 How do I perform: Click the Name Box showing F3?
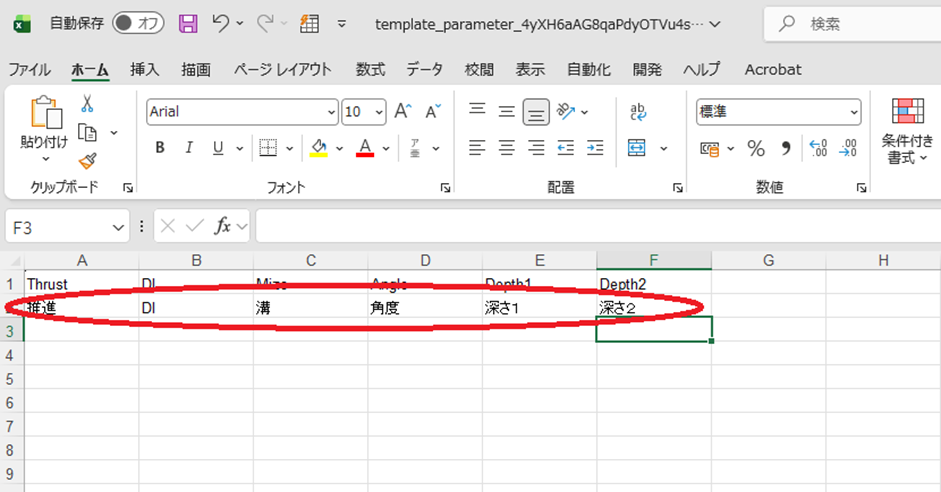[58, 227]
